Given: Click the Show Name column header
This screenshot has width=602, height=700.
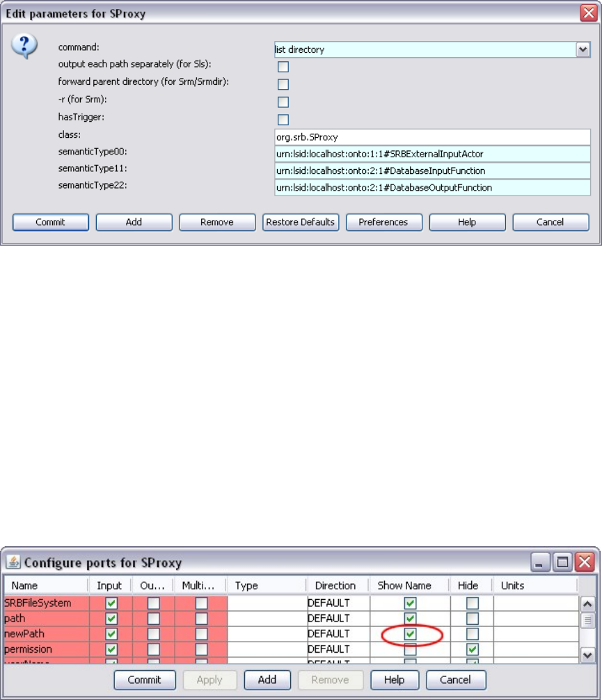Looking at the screenshot, I should tap(409, 585).
